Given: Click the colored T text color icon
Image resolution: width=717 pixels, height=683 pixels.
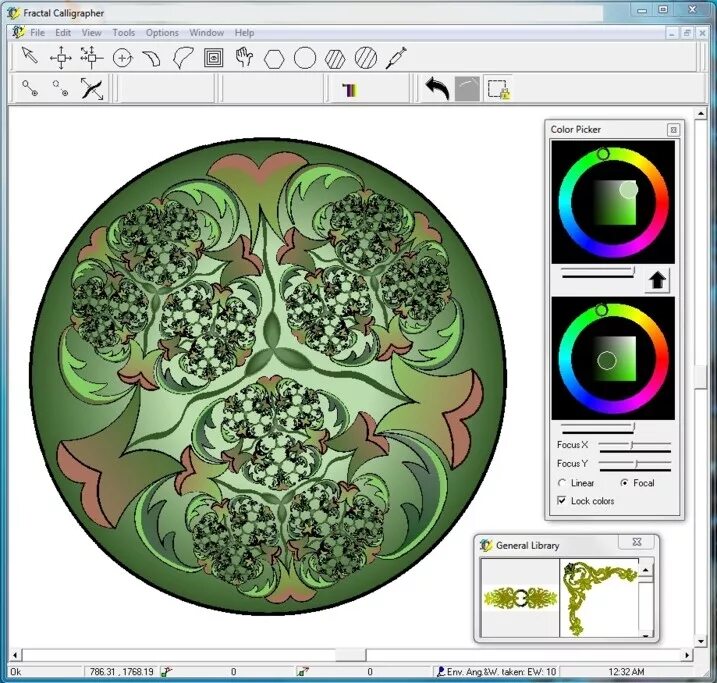Looking at the screenshot, I should pos(350,90).
